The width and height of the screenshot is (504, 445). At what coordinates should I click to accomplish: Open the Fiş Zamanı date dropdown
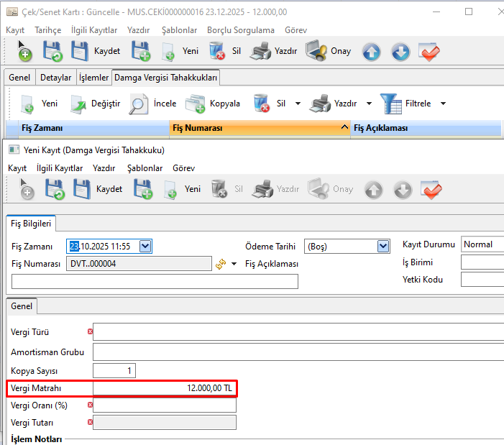(145, 246)
